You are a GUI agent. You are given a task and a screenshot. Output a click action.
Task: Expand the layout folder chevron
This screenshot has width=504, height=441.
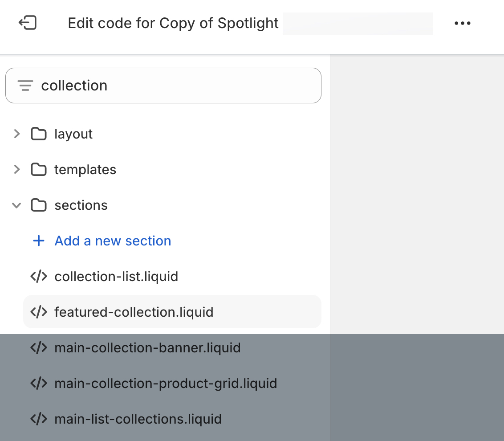pos(17,134)
